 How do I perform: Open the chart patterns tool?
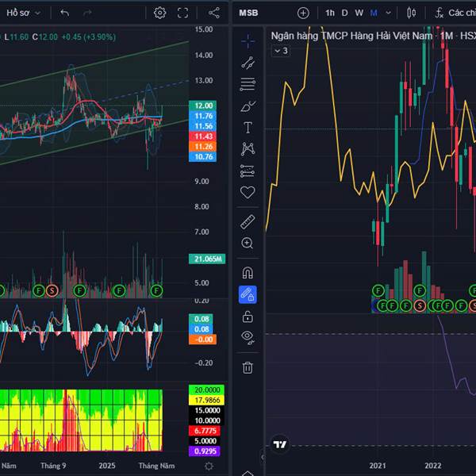pyautogui.click(x=248, y=149)
